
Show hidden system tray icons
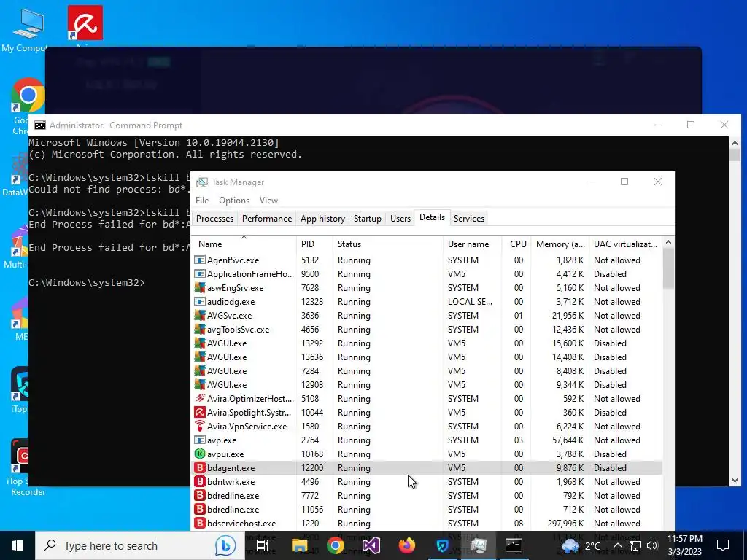coord(617,545)
